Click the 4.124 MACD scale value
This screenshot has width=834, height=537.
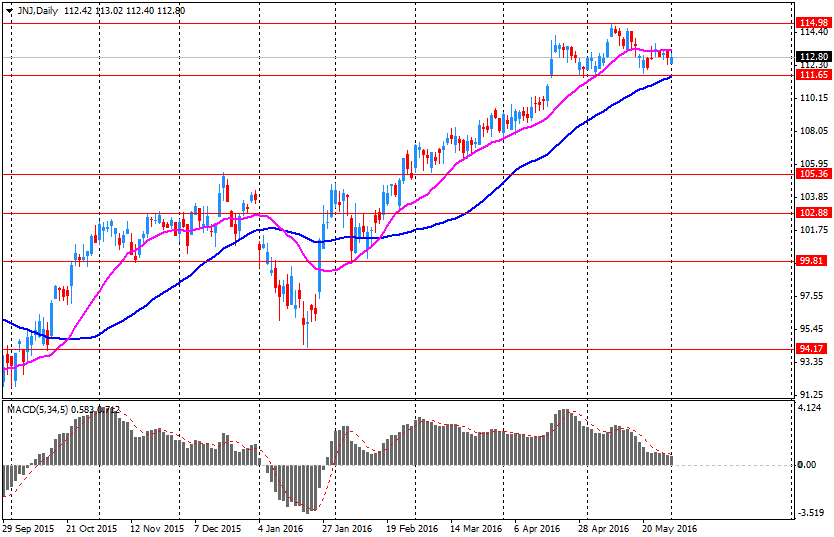[x=811, y=408]
